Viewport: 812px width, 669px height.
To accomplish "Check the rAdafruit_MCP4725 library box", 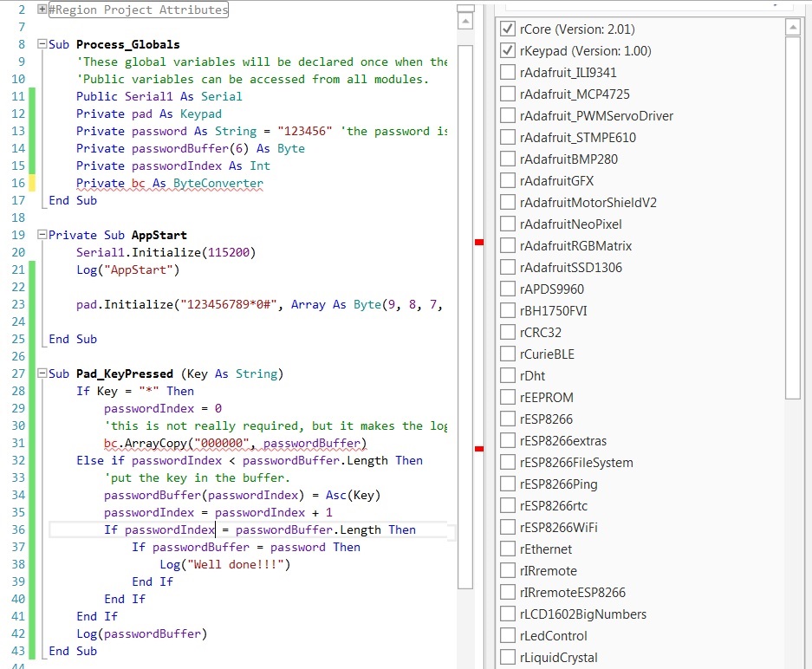I will pyautogui.click(x=508, y=94).
